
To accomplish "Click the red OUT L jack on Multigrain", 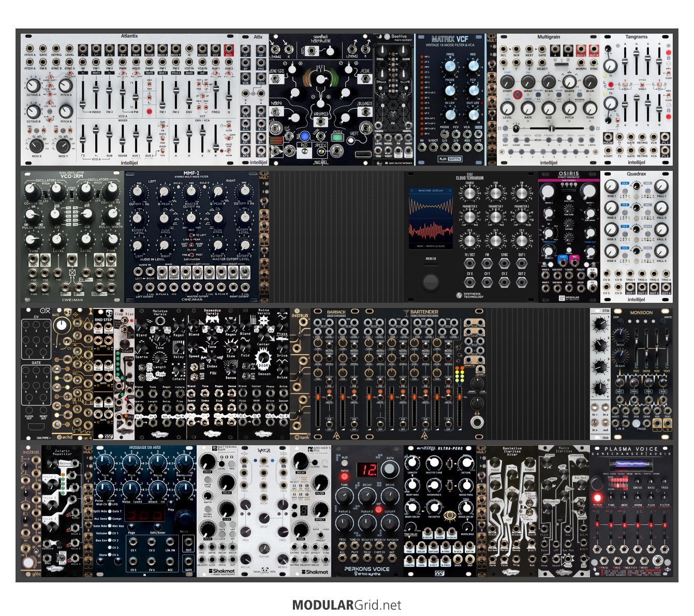I will coord(581,49).
